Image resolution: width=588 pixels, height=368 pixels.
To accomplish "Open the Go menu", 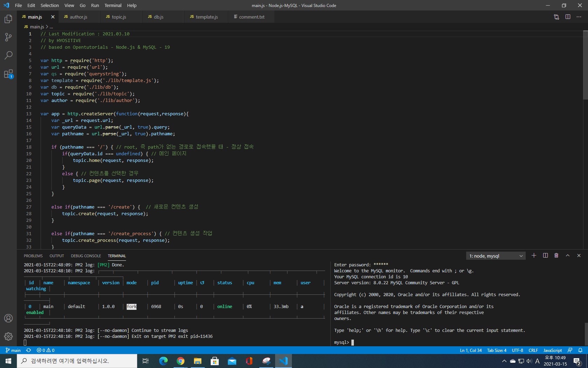I will click(x=83, y=5).
